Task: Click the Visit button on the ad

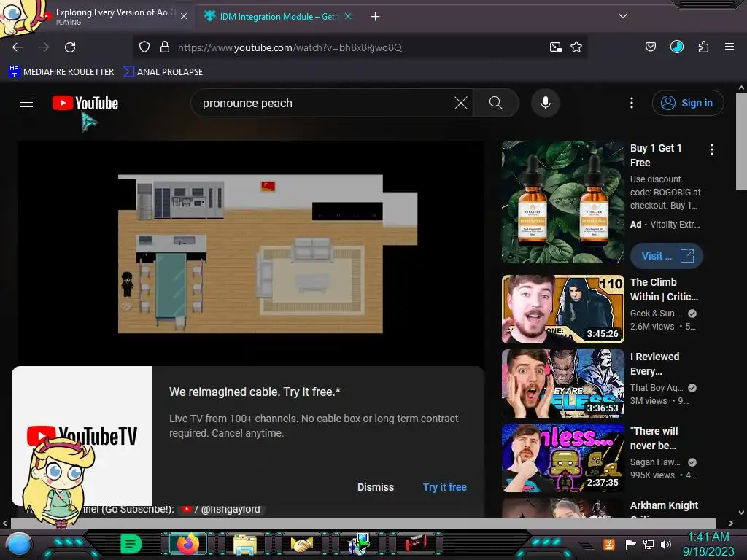Action: (x=667, y=256)
